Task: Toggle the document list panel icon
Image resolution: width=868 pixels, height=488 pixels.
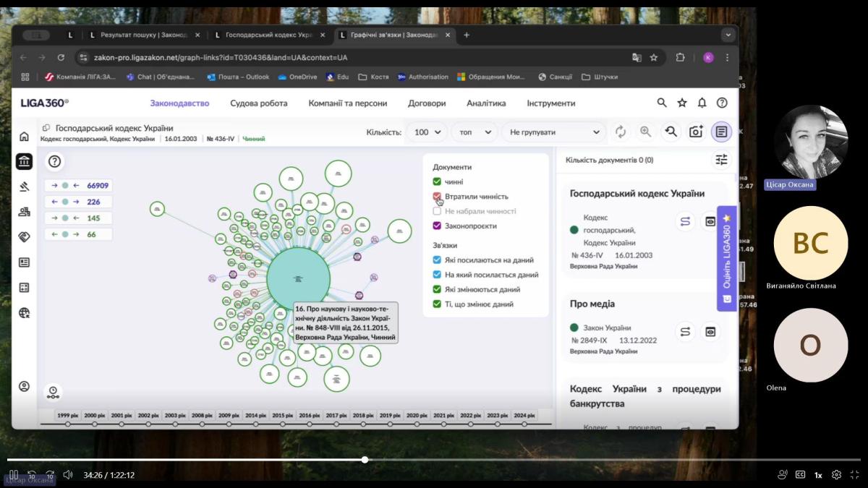Action: [721, 132]
